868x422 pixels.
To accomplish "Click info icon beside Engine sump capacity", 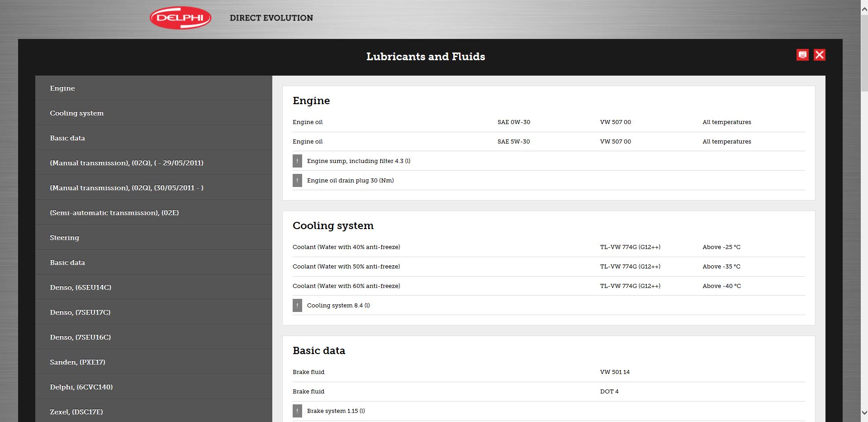I will 297,161.
